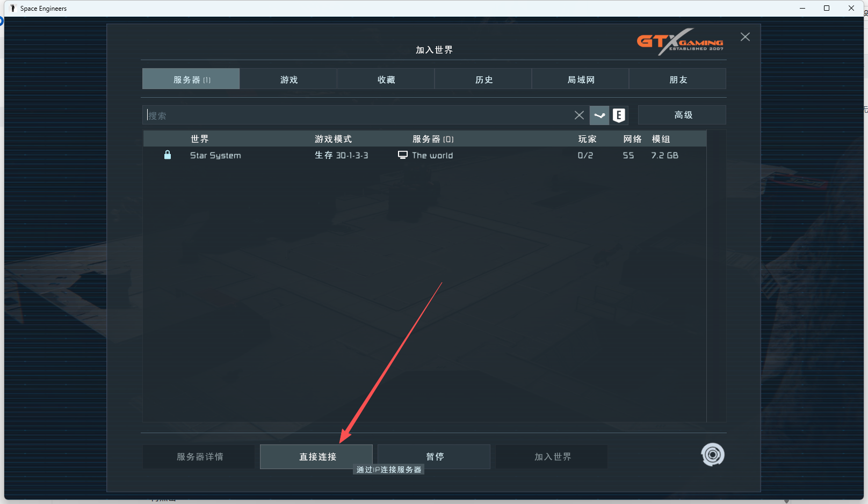The image size is (868, 504).
Task: Open the 历史 tab
Action: [x=483, y=79]
